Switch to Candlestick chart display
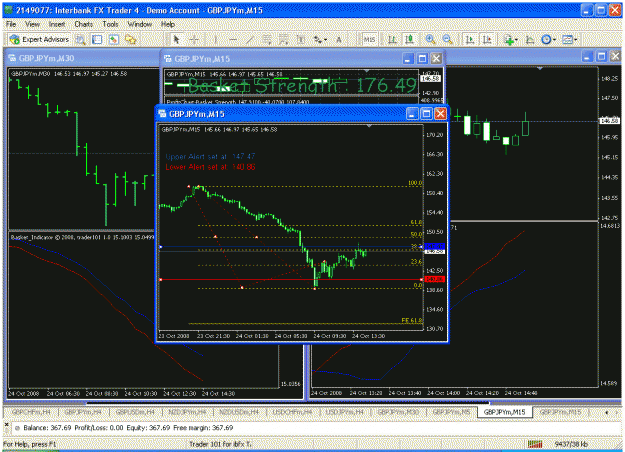The image size is (625, 452). 409,39
